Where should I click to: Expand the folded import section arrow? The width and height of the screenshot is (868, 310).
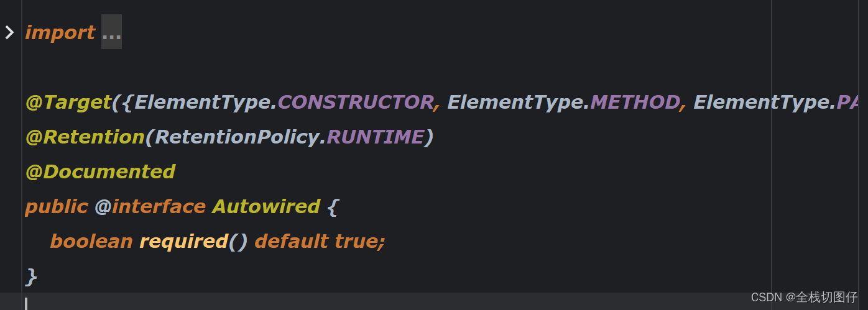9,32
